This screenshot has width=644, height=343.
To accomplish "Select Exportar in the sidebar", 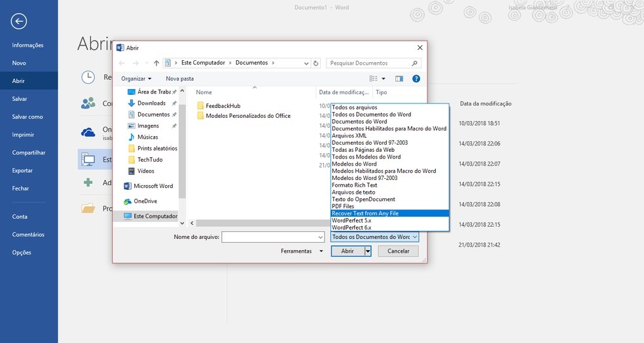I will coord(22,170).
